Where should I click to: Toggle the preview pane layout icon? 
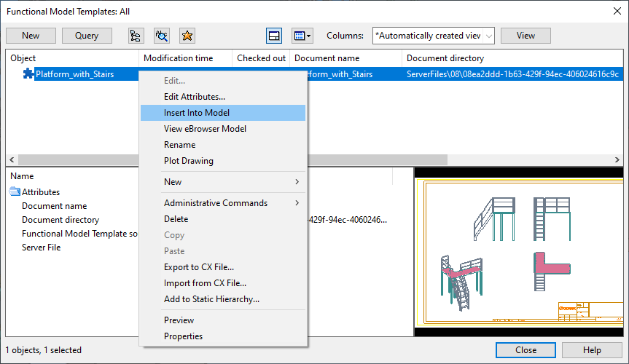point(274,36)
